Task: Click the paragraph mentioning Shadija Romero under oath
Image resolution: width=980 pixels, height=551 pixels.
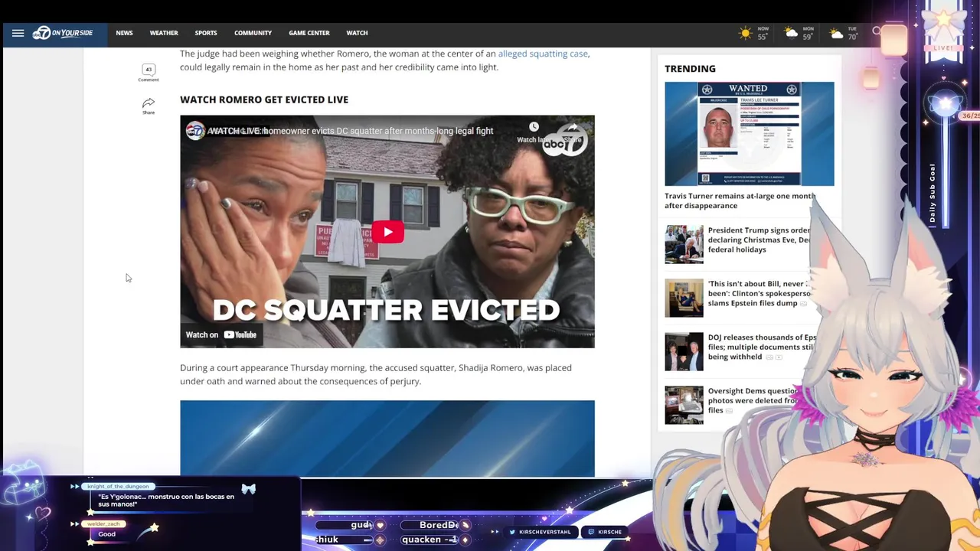Action: 376,374
